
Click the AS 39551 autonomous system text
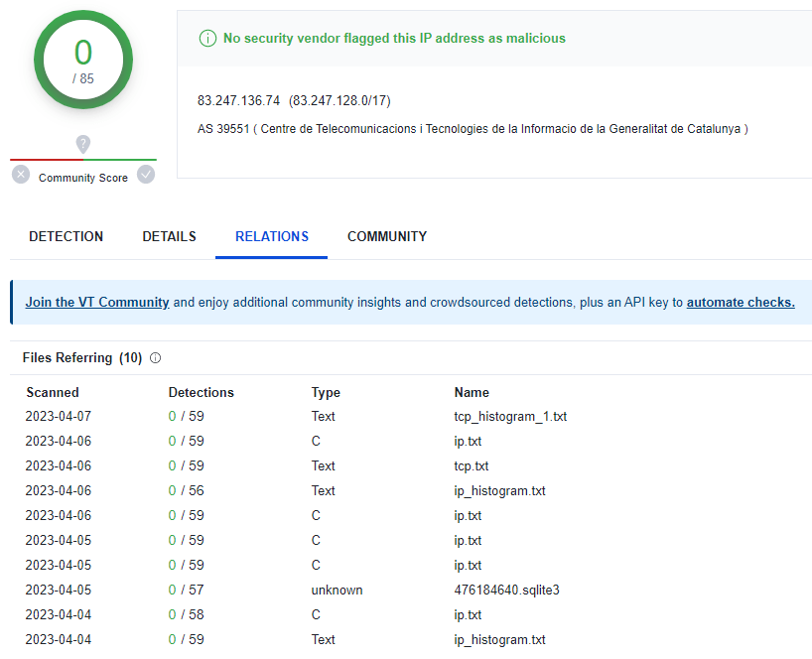point(223,129)
